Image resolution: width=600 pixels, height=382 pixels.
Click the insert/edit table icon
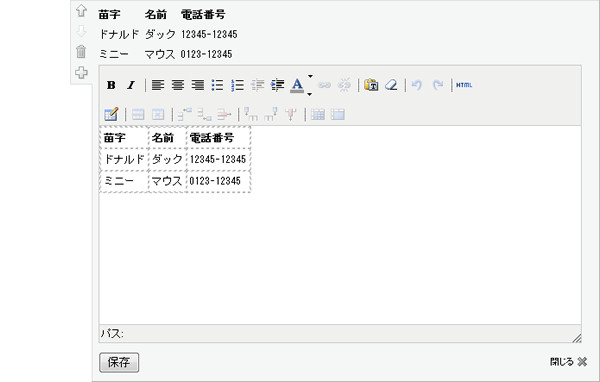(111, 114)
